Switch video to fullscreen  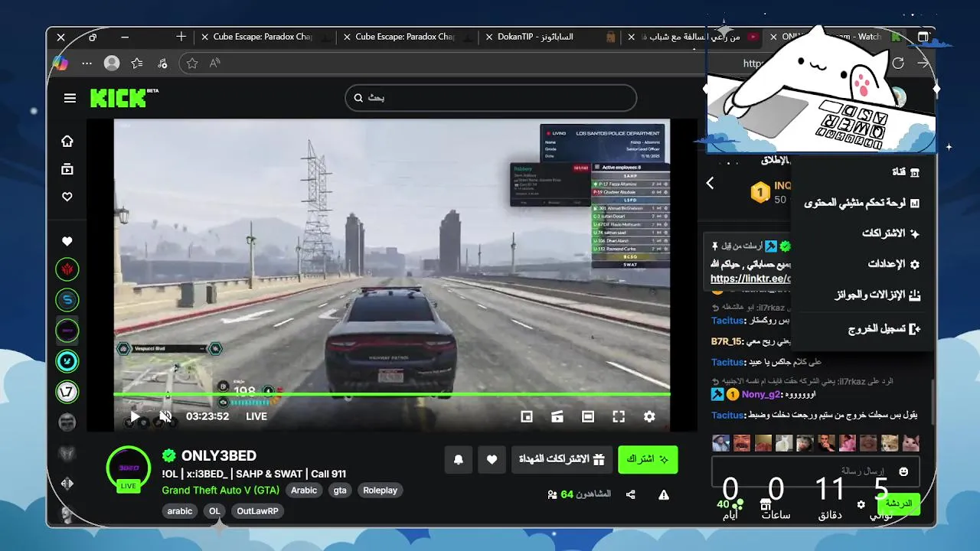point(619,416)
